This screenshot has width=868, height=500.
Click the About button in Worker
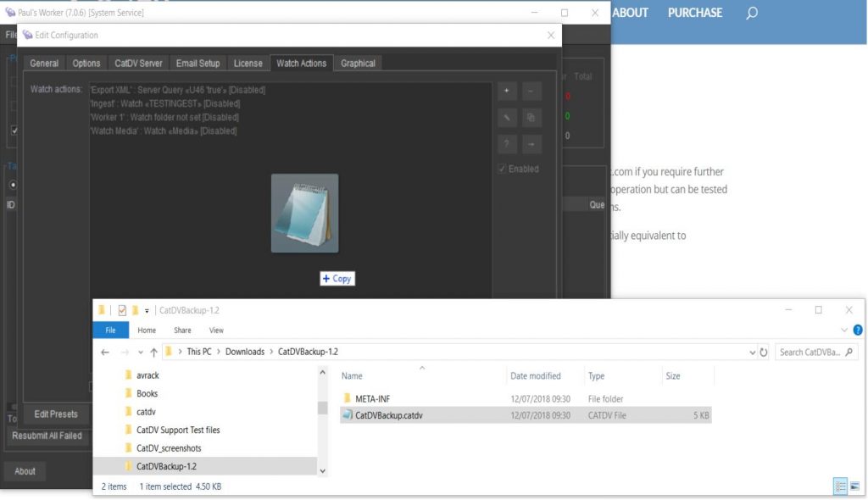tap(25, 471)
